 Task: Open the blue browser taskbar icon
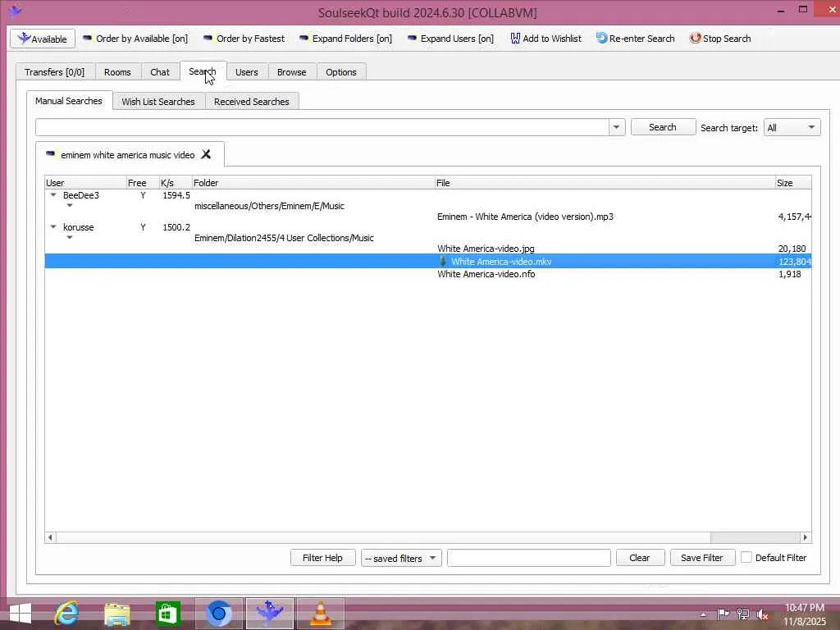218,614
